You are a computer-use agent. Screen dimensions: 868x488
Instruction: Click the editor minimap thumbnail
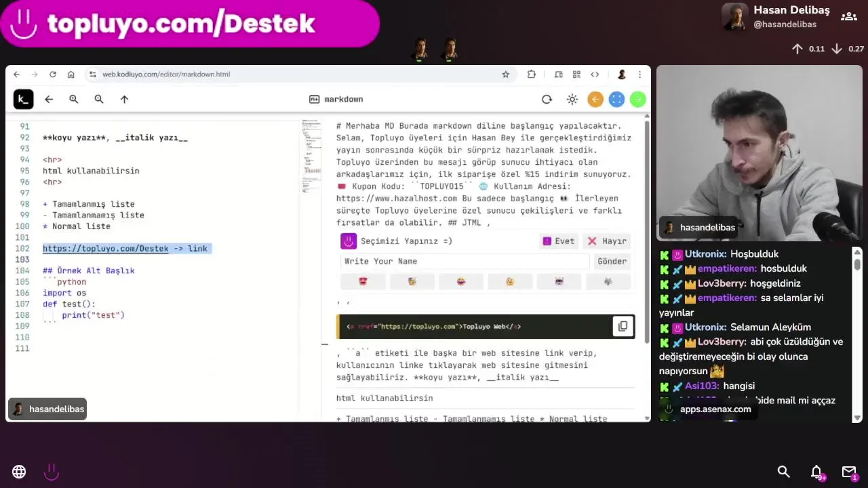[311, 156]
